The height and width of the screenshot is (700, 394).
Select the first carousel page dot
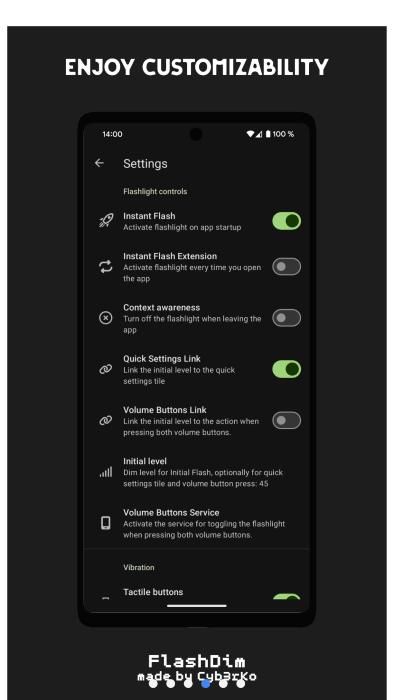(x=153, y=683)
